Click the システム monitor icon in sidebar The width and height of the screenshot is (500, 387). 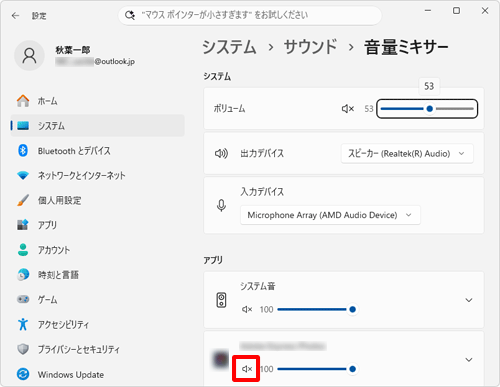tap(23, 126)
